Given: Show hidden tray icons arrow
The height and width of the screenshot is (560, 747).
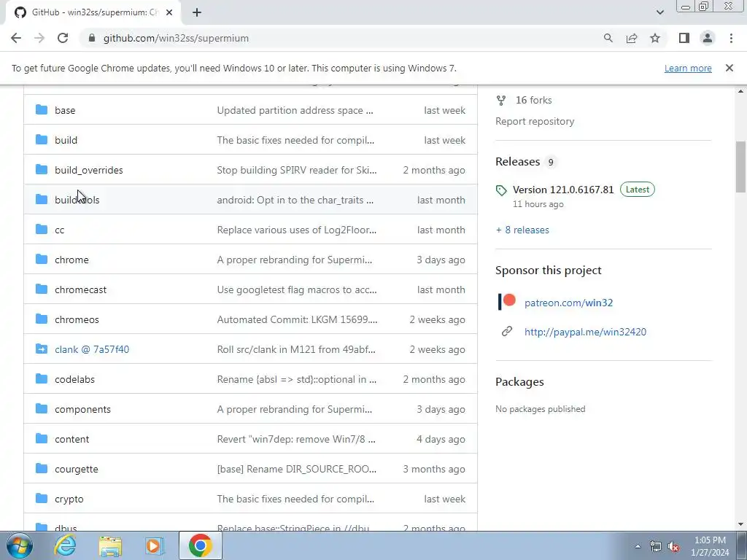Looking at the screenshot, I should pos(638,547).
